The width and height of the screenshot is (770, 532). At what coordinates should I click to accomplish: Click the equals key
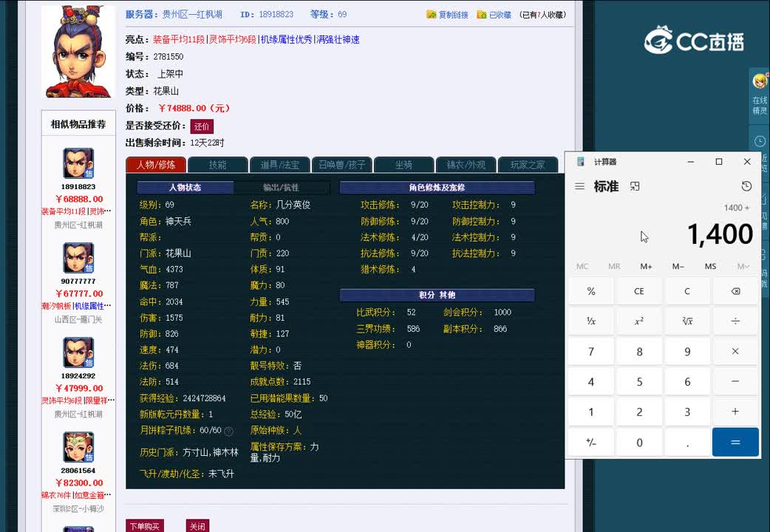735,442
